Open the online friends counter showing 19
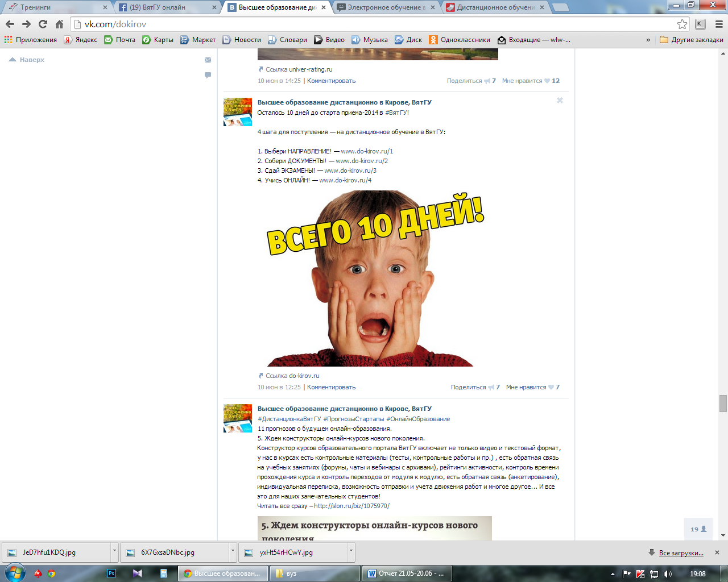The image size is (728, 582). pyautogui.click(x=698, y=529)
